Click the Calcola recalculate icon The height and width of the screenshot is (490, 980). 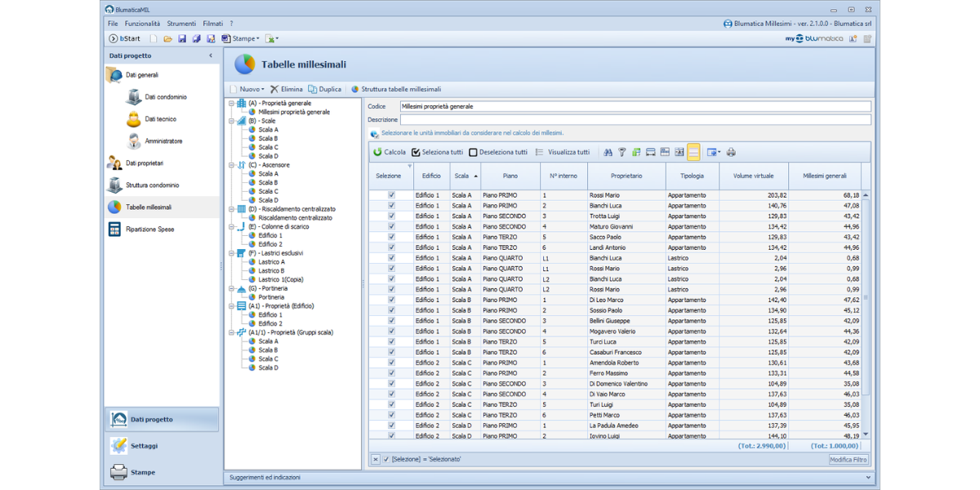pyautogui.click(x=378, y=152)
